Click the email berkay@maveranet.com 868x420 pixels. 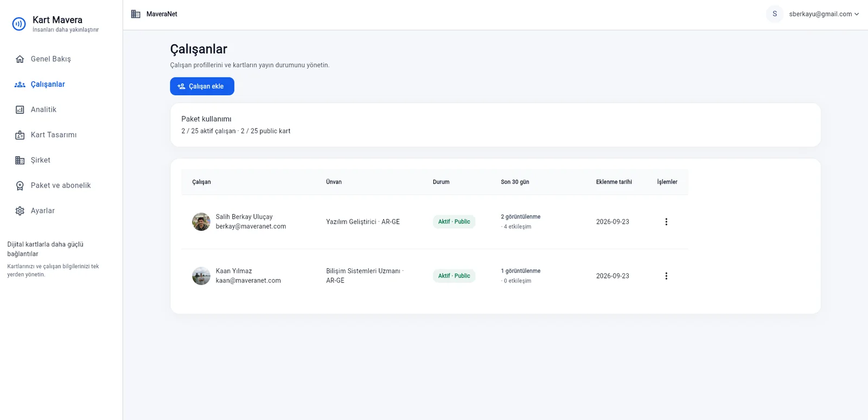click(251, 227)
